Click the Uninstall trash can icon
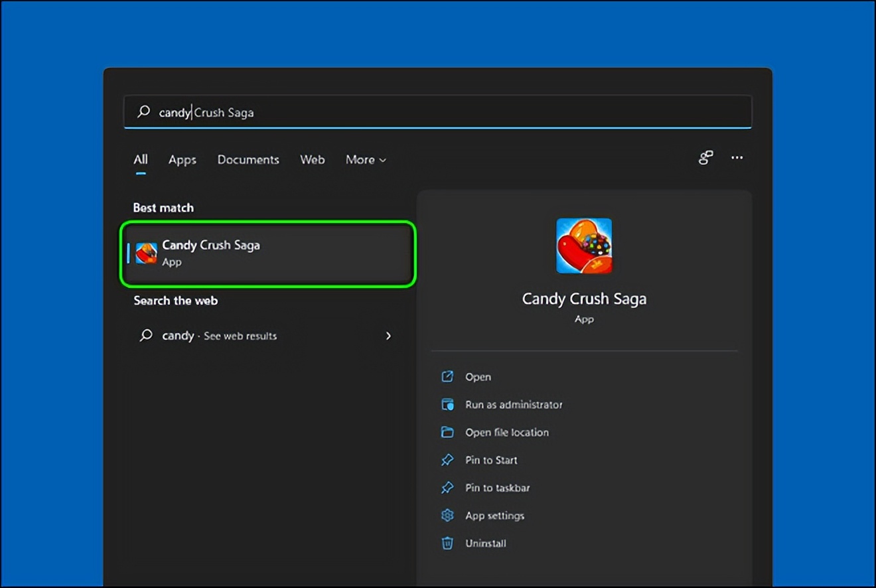 coord(447,544)
